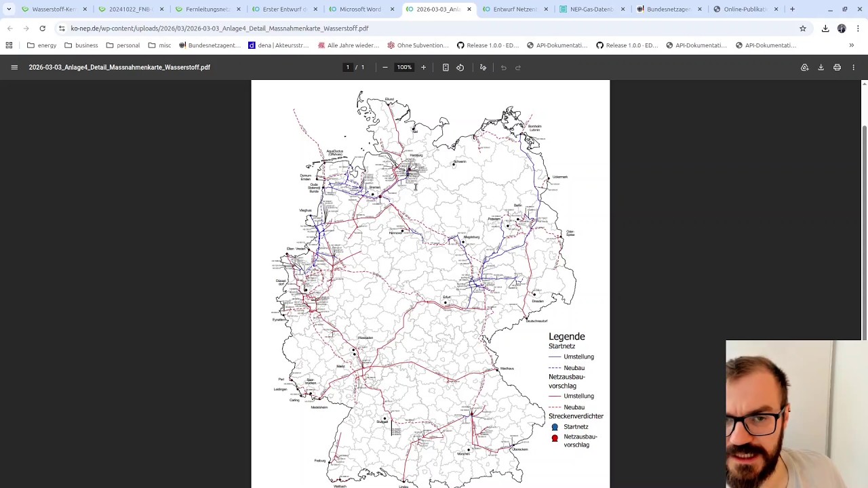Open the dena Akteursstr bookmark

point(279,45)
